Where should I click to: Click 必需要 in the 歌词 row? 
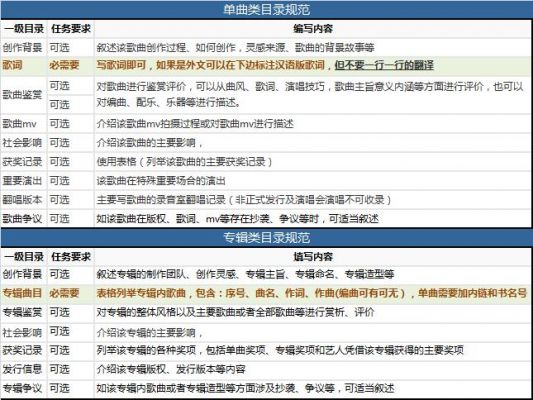click(64, 65)
